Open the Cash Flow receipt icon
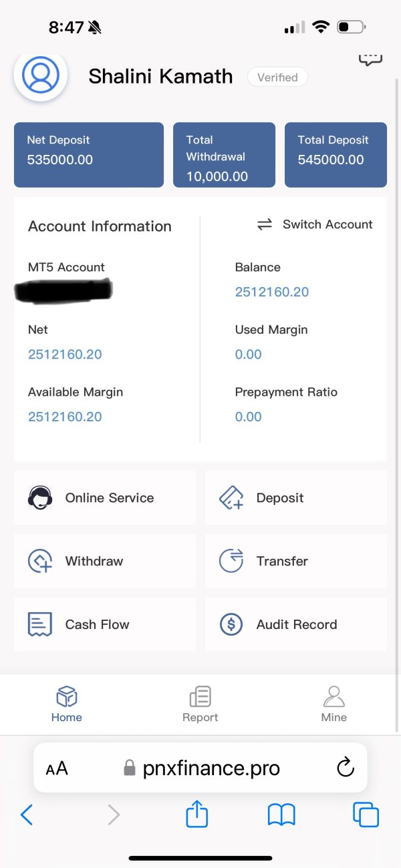Viewport: 401px width, 868px height. 40,624
